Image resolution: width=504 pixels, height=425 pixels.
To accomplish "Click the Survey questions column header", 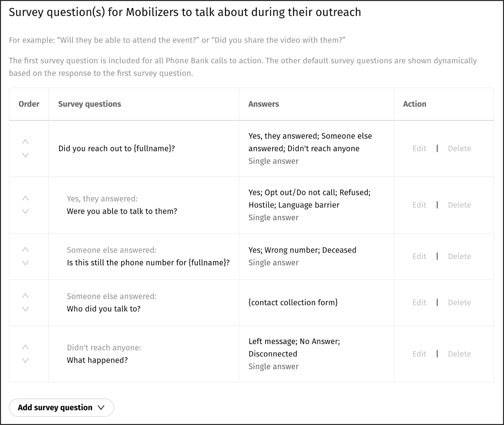I will pyautogui.click(x=89, y=104).
